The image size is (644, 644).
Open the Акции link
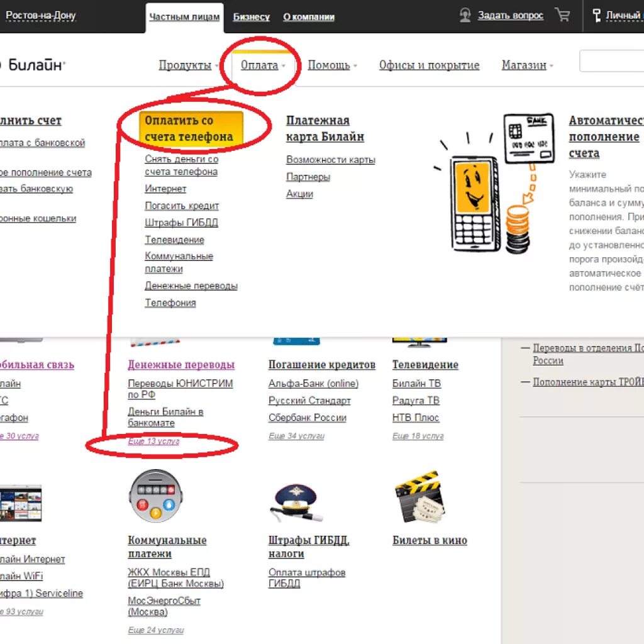coord(299,194)
